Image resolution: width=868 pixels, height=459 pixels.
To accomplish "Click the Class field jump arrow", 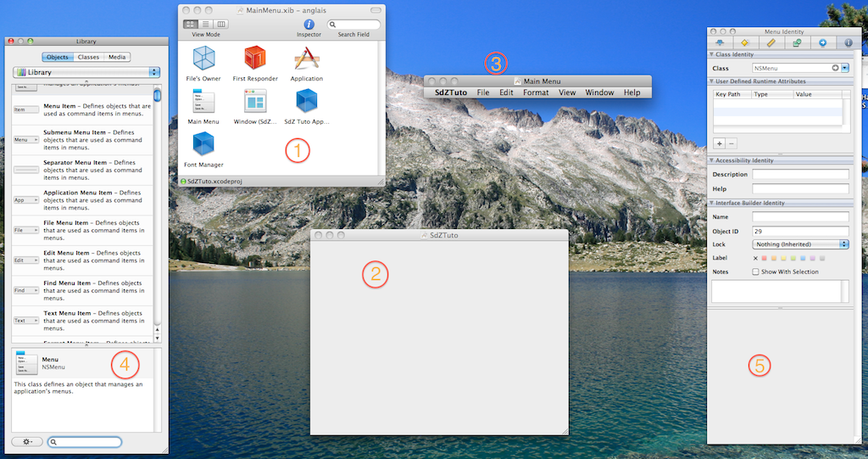I will coord(835,68).
